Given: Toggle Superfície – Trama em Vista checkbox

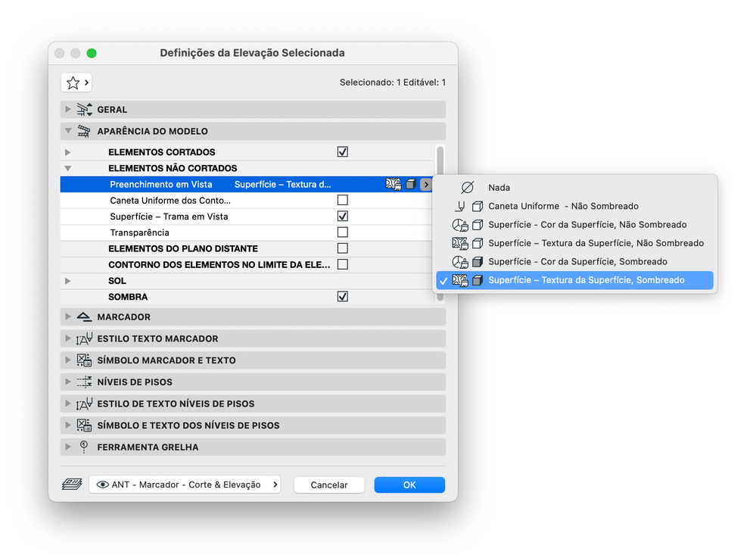Looking at the screenshot, I should [x=342, y=217].
